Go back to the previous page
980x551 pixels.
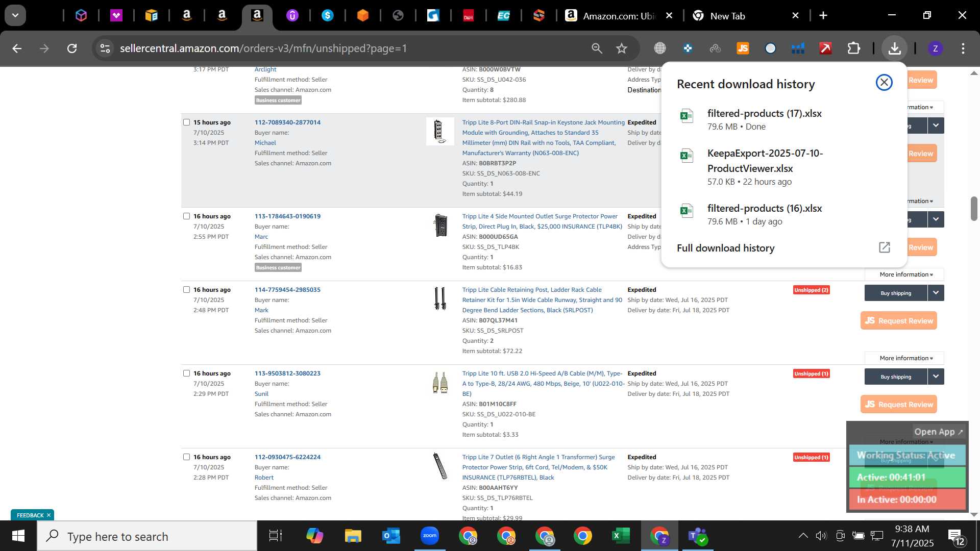pos(17,48)
